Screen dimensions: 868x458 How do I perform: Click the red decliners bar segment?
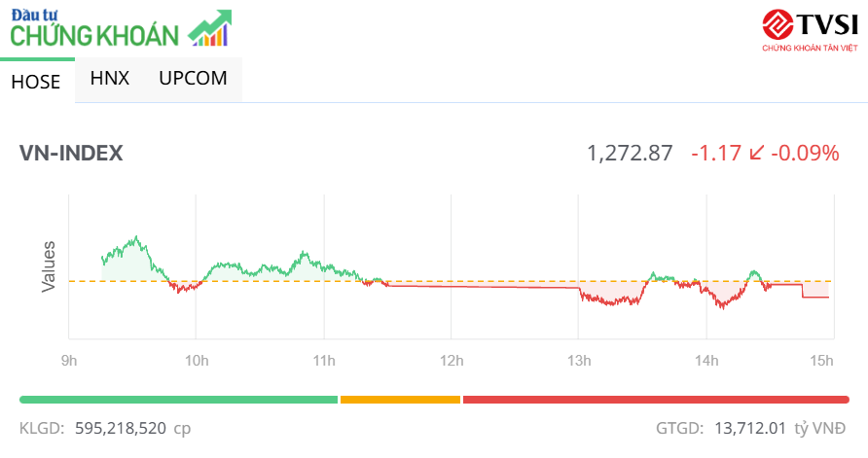click(x=655, y=399)
